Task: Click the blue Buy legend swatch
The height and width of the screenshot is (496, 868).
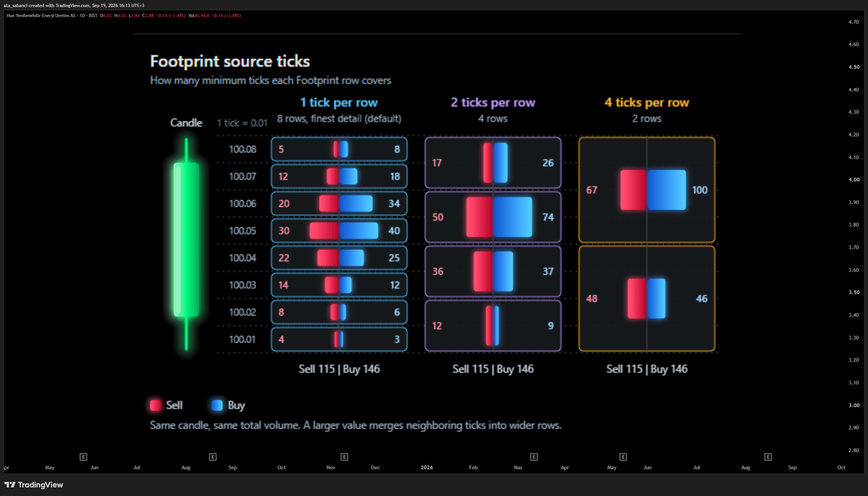Action: tap(217, 405)
